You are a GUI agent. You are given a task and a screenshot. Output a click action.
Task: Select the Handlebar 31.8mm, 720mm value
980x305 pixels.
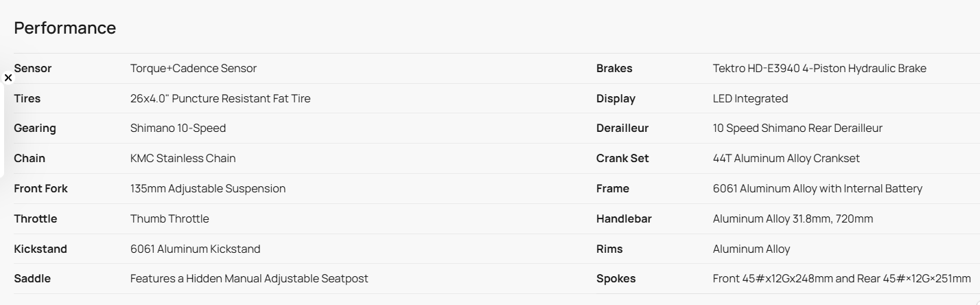click(x=793, y=219)
